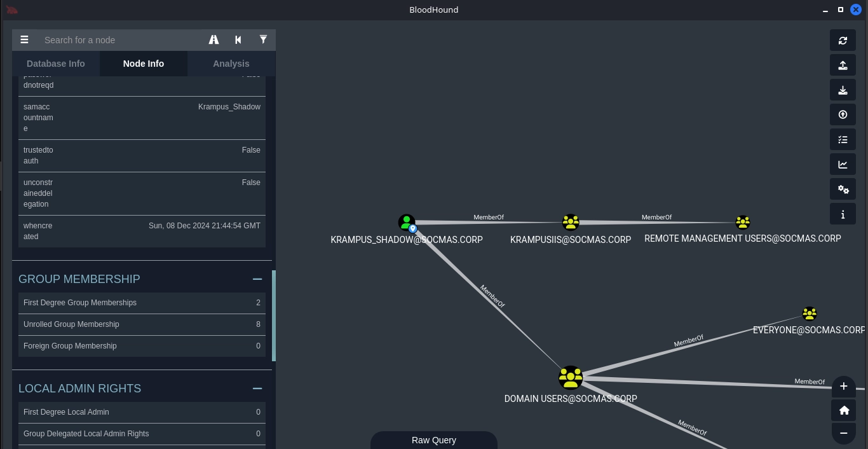Click the Search for a node field

pyautogui.click(x=121, y=40)
